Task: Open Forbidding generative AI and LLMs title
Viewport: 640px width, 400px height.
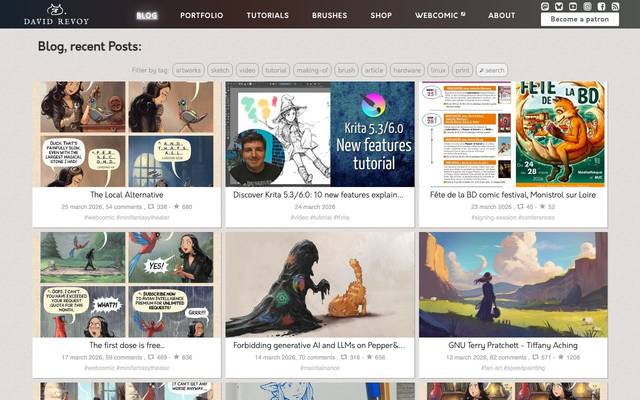Action: [x=319, y=345]
